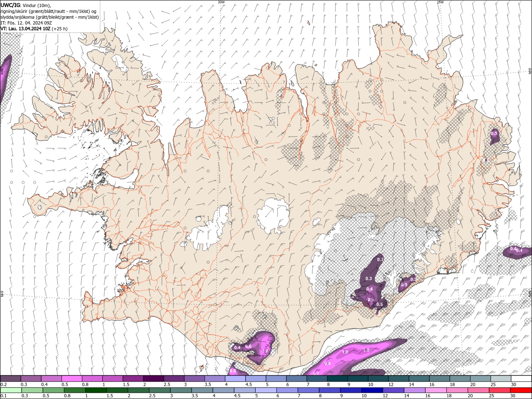The height and width of the screenshot is (399, 532).
Task: Click the "0.6" contour label on the south coast
Action: 248,347
